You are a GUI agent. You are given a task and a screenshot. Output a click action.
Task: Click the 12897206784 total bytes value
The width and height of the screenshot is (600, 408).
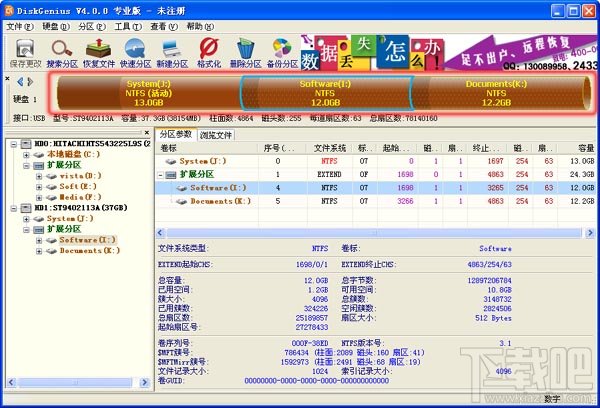click(x=489, y=281)
